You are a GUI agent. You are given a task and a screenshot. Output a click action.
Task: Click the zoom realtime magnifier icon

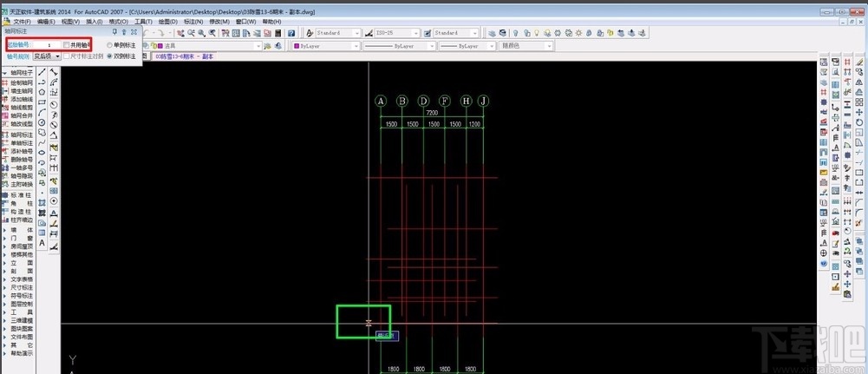tap(191, 33)
